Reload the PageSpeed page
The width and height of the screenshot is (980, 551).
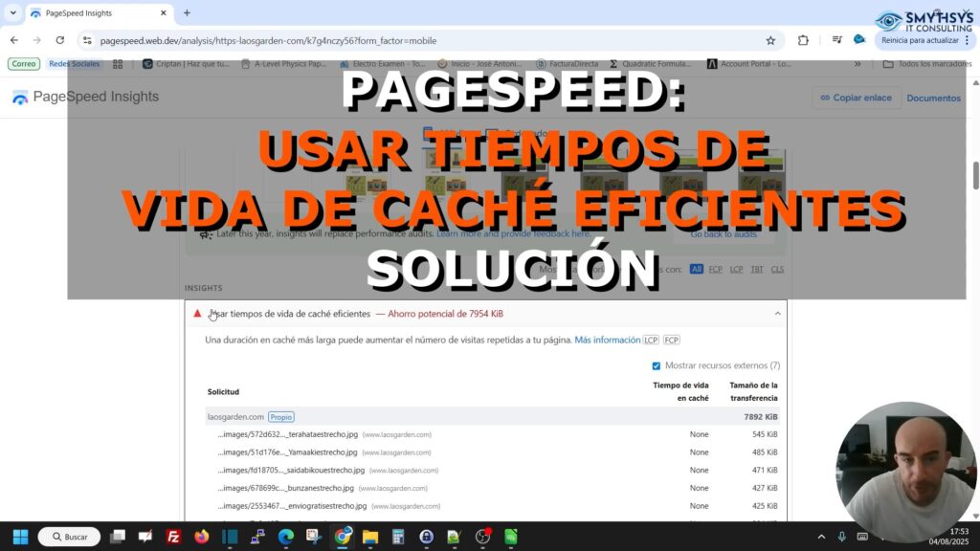tap(60, 40)
